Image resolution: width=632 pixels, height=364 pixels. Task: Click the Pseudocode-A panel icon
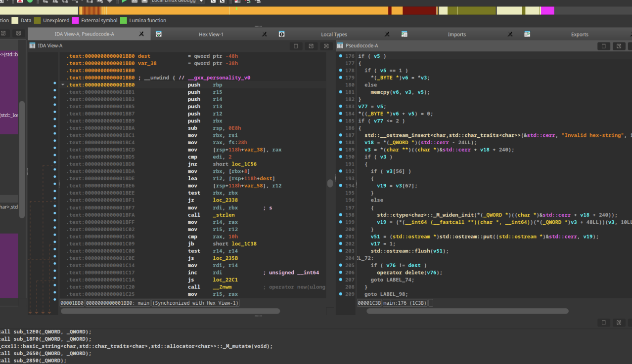tap(340, 46)
